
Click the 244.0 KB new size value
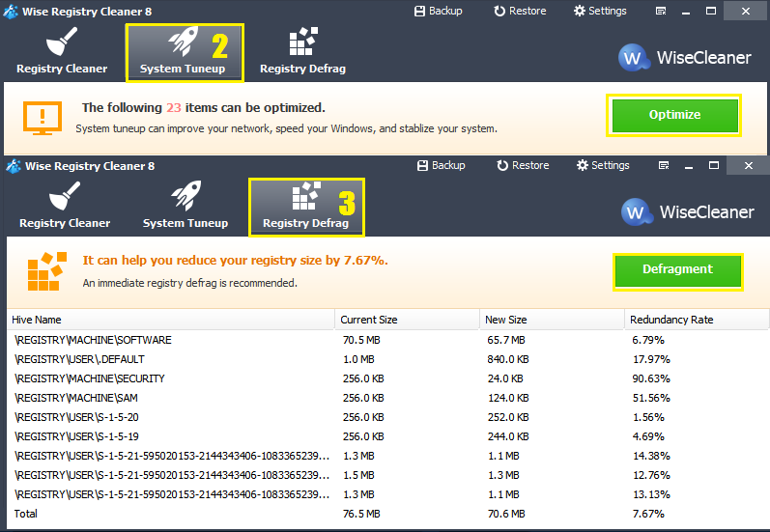tap(508, 436)
